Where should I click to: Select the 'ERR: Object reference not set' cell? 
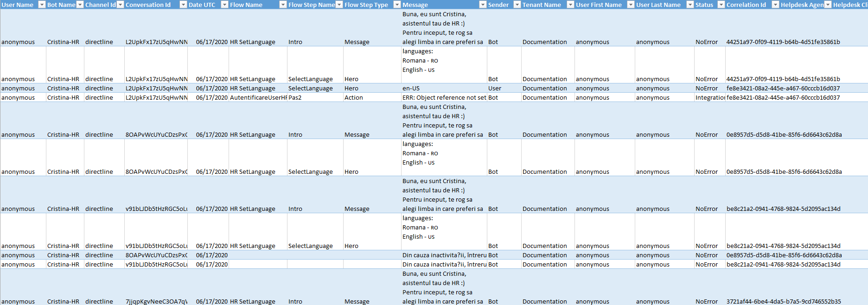[x=444, y=98]
